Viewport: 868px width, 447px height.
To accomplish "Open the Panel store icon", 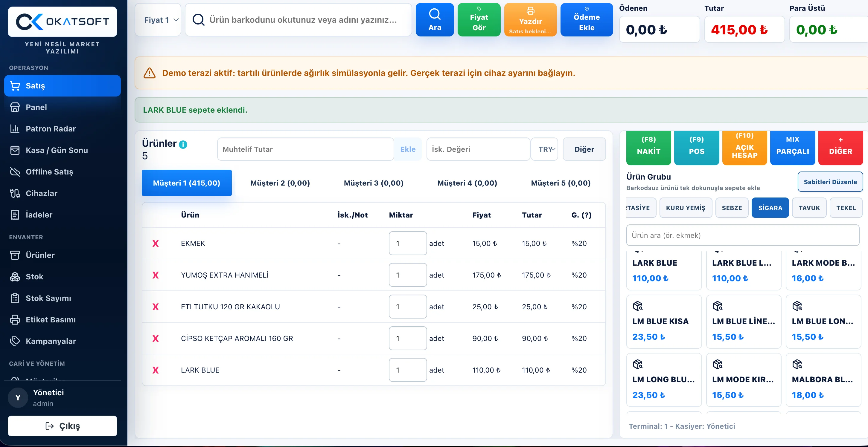I will click(15, 107).
